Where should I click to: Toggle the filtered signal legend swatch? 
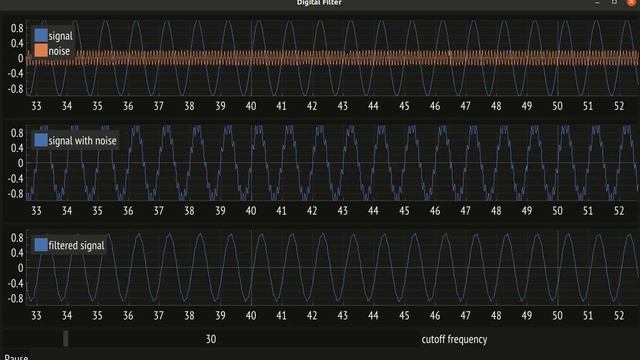tap(41, 245)
